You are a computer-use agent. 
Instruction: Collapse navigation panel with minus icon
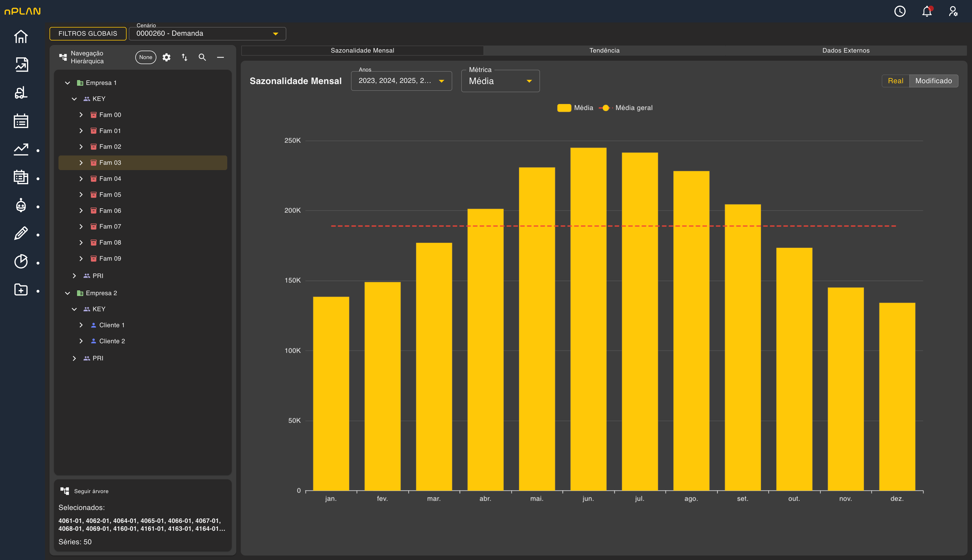[220, 57]
